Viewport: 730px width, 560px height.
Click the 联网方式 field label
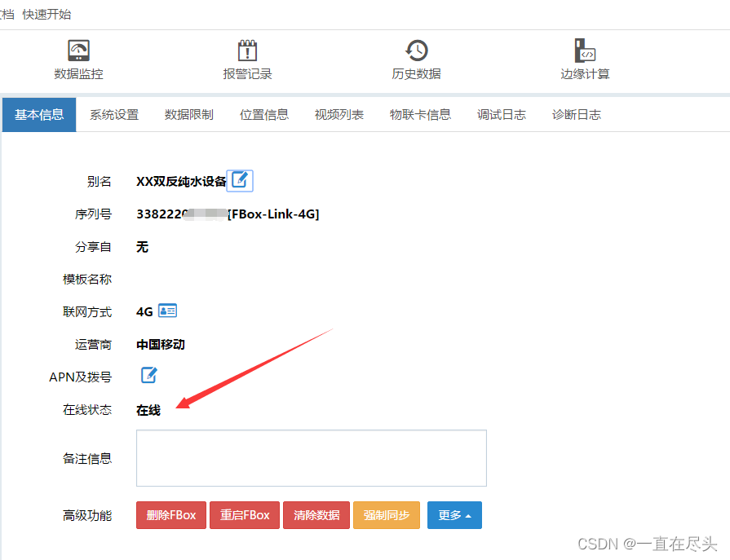click(87, 311)
